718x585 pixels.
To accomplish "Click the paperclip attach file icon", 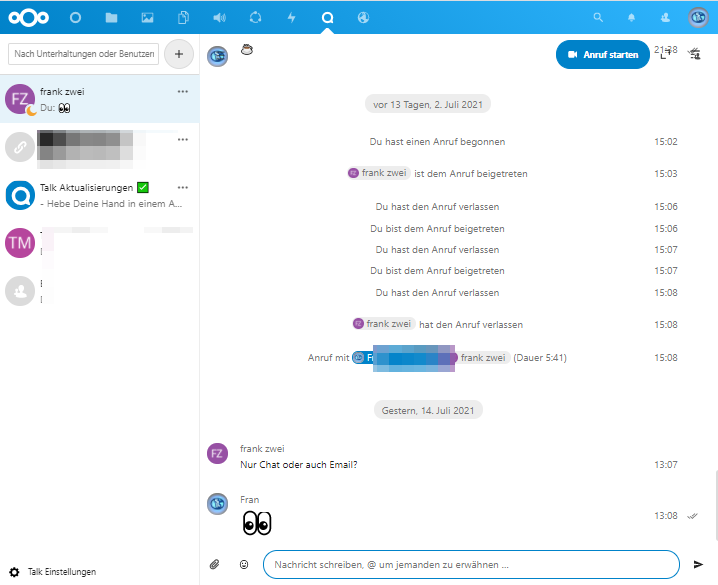I will 214,564.
